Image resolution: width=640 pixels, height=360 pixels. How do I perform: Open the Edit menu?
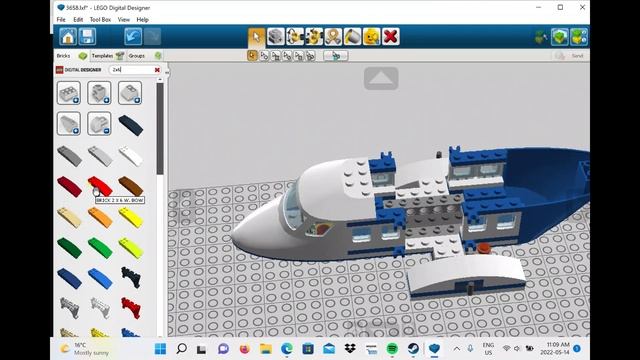click(78, 20)
